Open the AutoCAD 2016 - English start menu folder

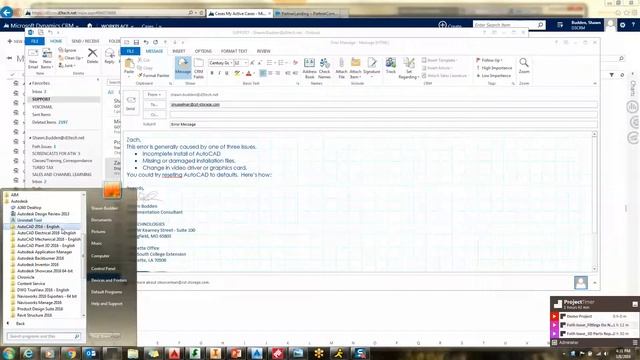[38, 227]
